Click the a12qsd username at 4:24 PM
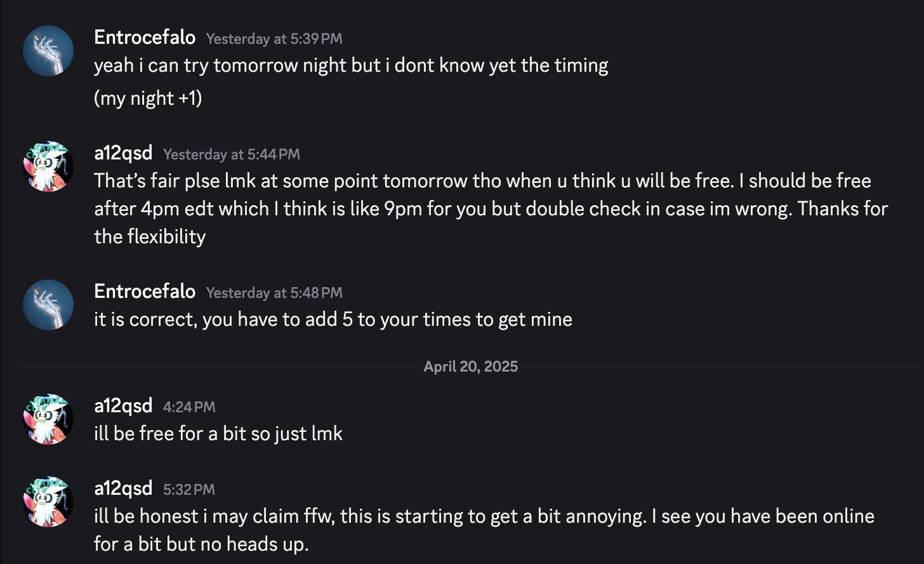The height and width of the screenshot is (564, 924). click(123, 406)
